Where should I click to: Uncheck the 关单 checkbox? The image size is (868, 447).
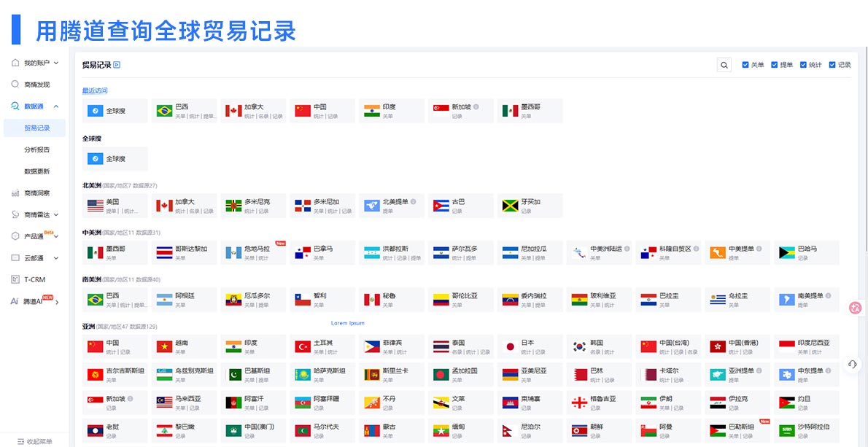(746, 64)
